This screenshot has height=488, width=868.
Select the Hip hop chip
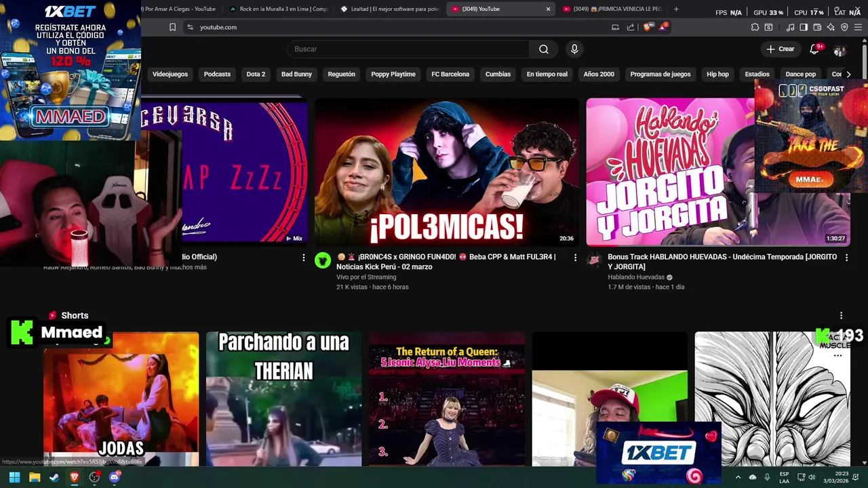[717, 74]
